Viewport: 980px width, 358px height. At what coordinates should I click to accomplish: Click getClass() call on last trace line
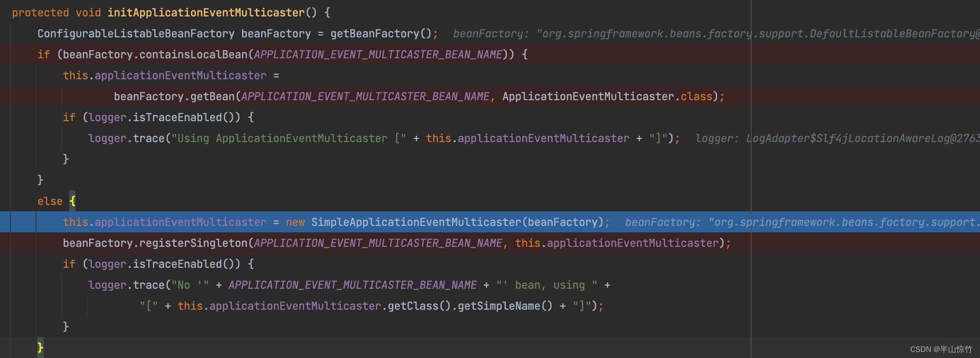[419, 306]
